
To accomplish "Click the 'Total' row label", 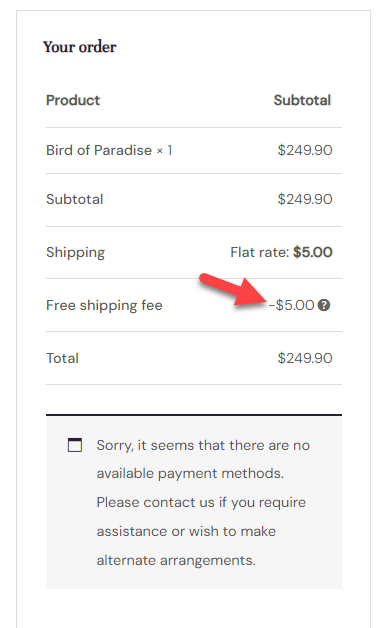I will (x=62, y=358).
